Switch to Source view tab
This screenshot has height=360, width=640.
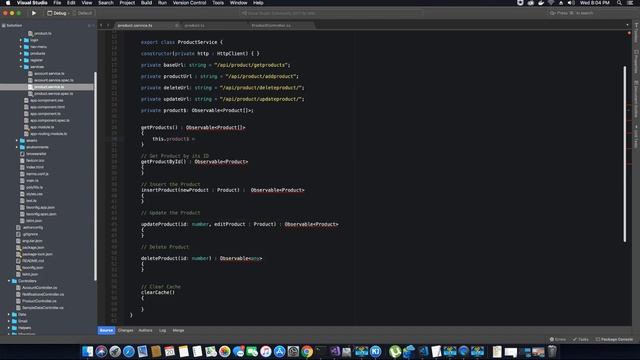[106, 330]
